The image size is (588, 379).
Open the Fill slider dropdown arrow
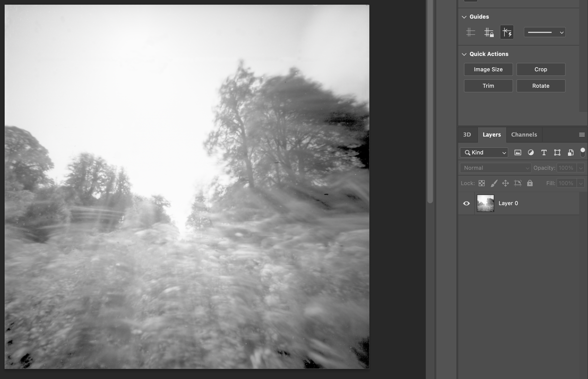(x=581, y=183)
